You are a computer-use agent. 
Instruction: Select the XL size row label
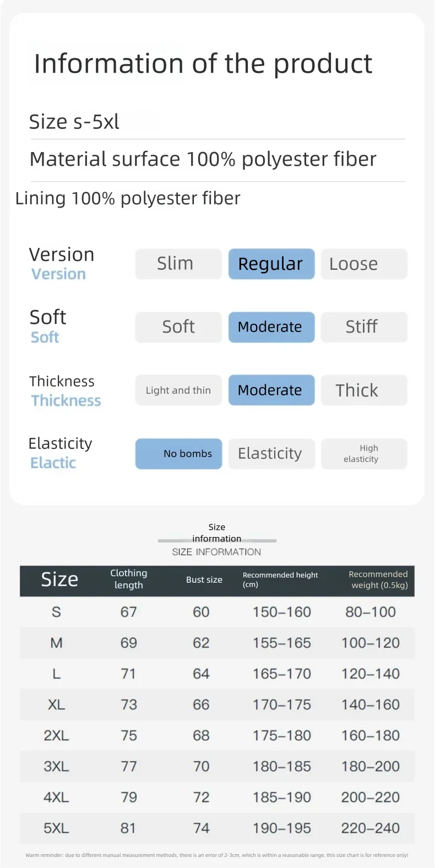tap(56, 705)
